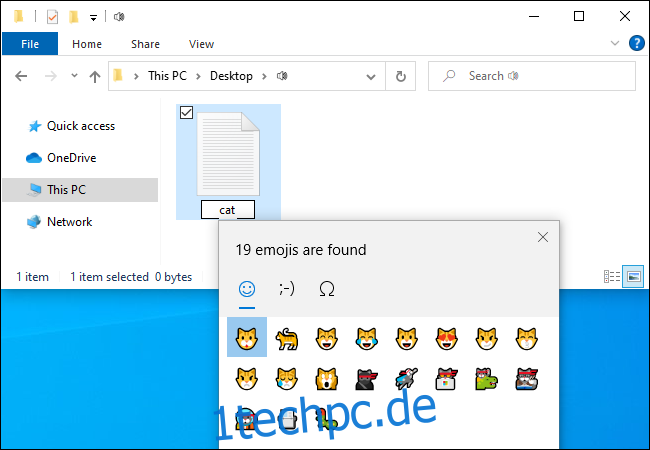Switch to the emoji smiley tab
This screenshot has height=450, width=650.
coord(247,289)
